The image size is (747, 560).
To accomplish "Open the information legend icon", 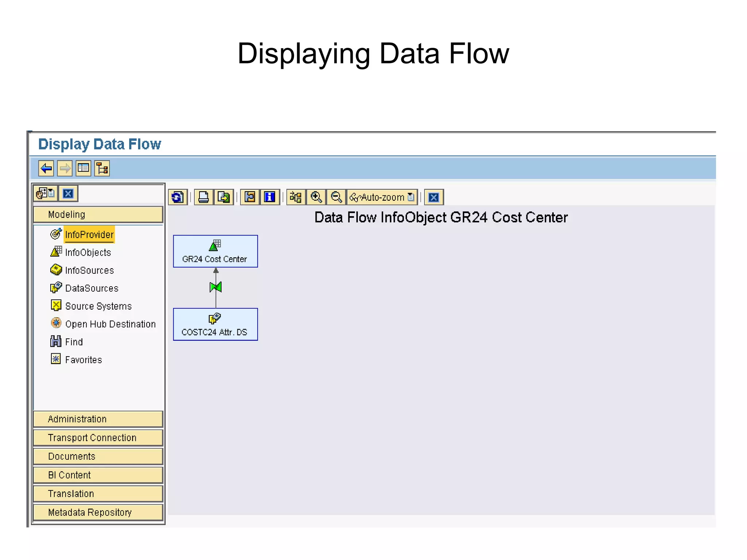I will point(270,197).
